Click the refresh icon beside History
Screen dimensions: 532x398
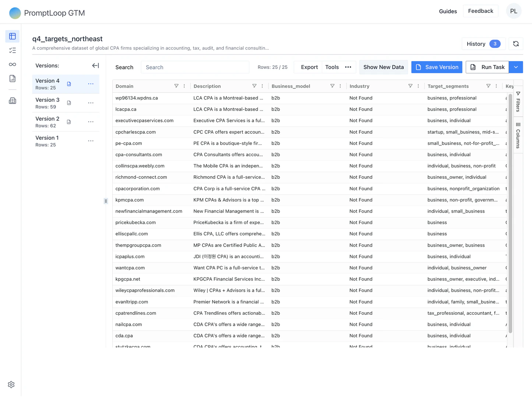pyautogui.click(x=516, y=43)
